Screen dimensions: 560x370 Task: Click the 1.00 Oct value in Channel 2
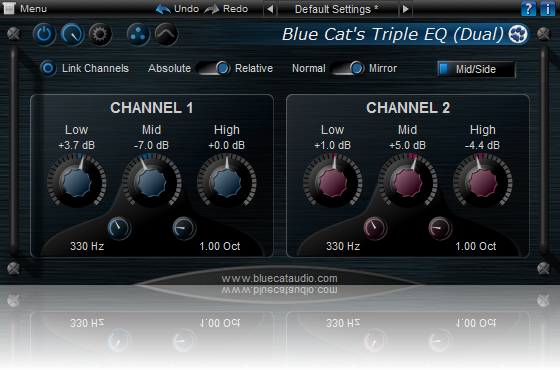476,246
